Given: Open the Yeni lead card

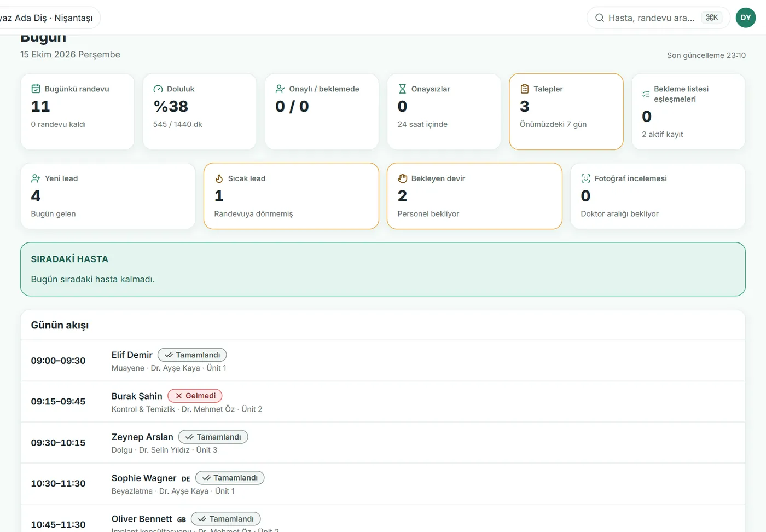Looking at the screenshot, I should pos(108,196).
